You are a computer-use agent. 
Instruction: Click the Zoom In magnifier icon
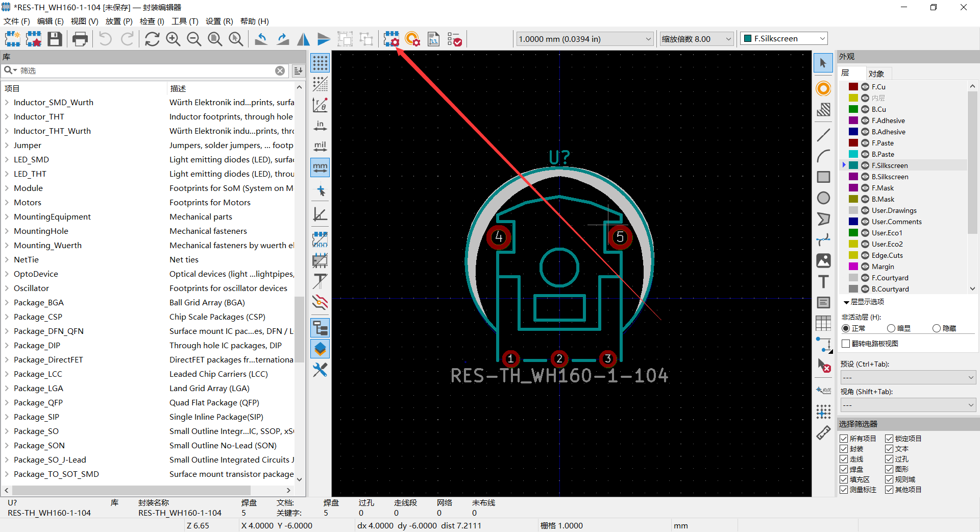point(173,39)
